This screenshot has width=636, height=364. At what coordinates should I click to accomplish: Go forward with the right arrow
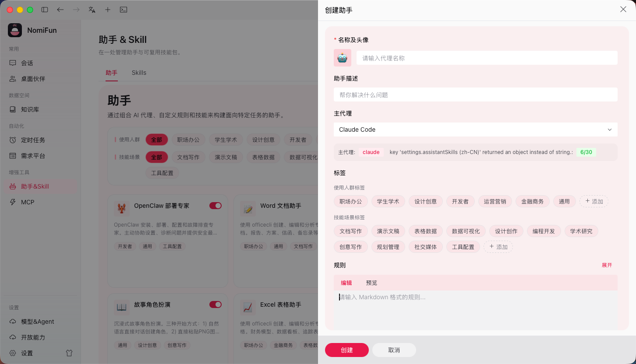click(x=76, y=10)
